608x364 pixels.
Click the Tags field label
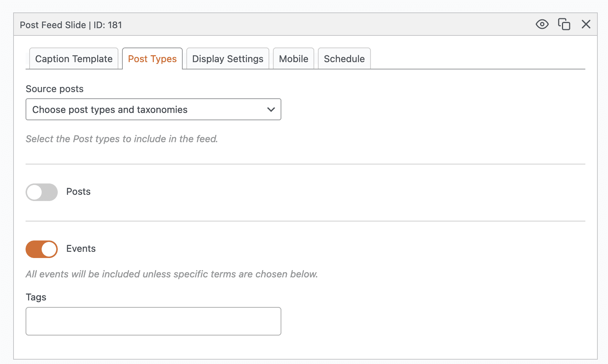click(x=36, y=297)
